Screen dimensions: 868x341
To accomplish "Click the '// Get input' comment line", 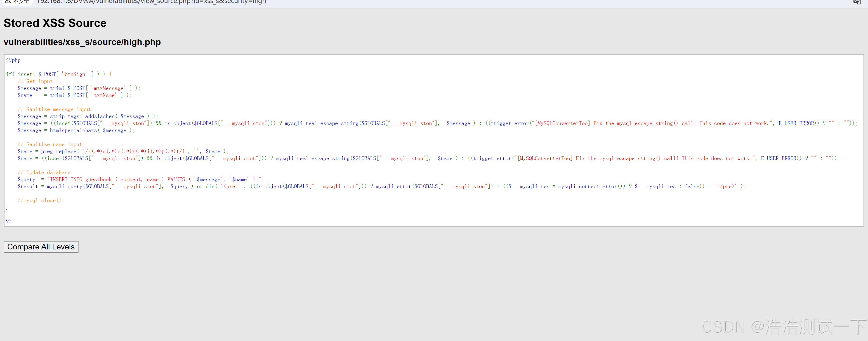I will point(35,81).
